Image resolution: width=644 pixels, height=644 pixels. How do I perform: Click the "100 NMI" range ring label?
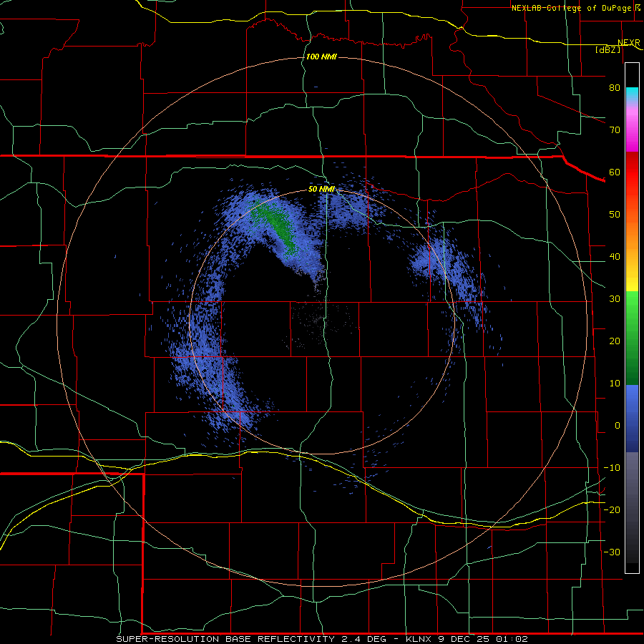[x=321, y=57]
